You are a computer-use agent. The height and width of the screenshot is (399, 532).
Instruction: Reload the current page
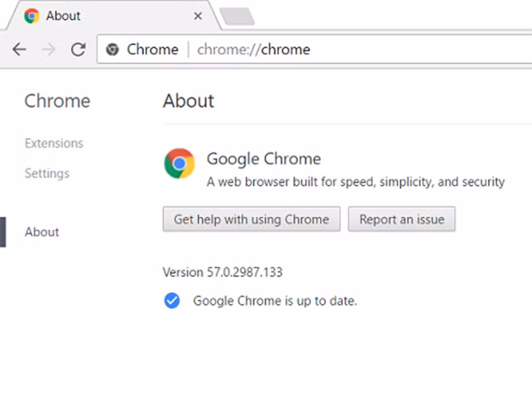click(x=79, y=49)
